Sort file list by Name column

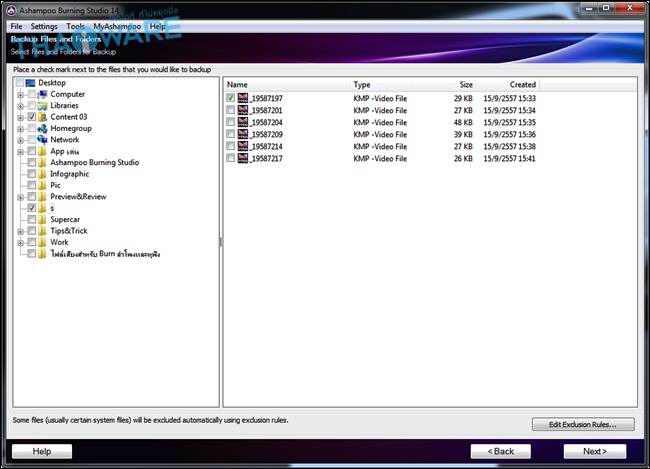pyautogui.click(x=287, y=85)
